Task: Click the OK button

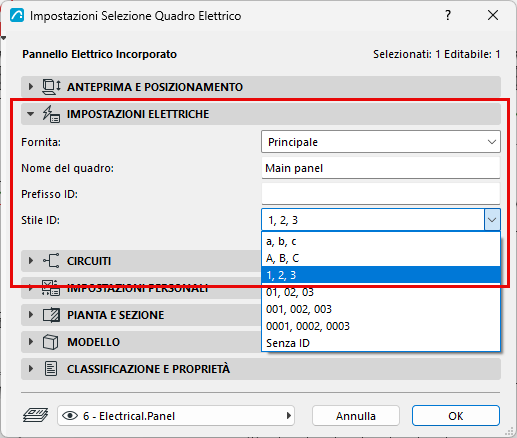Action: (x=456, y=416)
